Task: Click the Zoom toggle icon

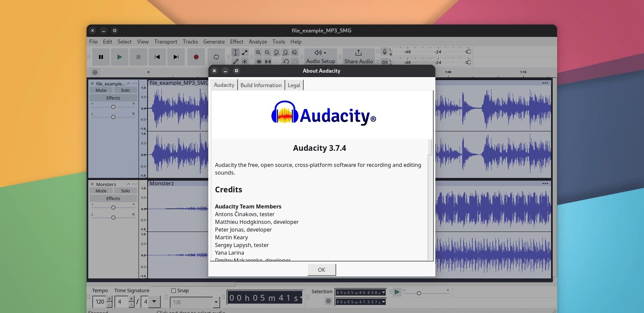Action: 294,53
